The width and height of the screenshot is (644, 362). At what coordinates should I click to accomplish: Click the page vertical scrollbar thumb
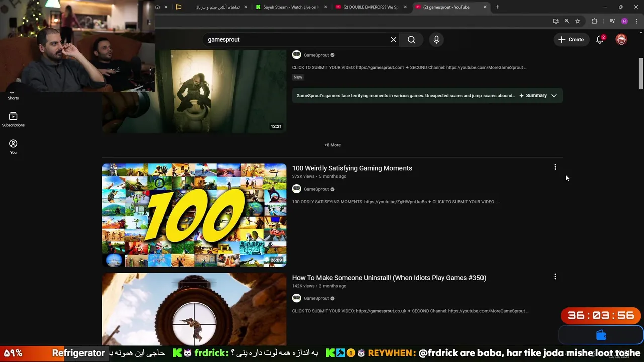pyautogui.click(x=641, y=74)
